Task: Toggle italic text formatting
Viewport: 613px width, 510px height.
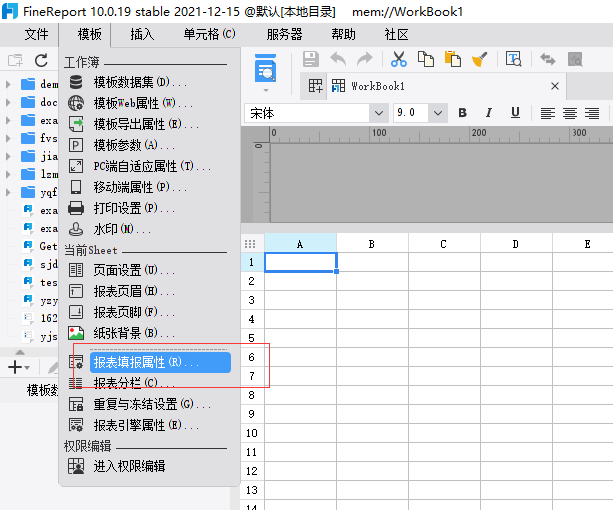Action: click(x=489, y=113)
